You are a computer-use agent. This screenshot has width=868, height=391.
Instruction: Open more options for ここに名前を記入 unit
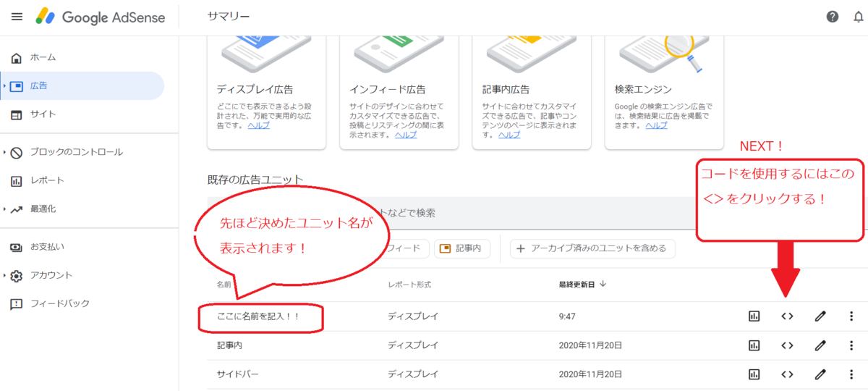(851, 316)
